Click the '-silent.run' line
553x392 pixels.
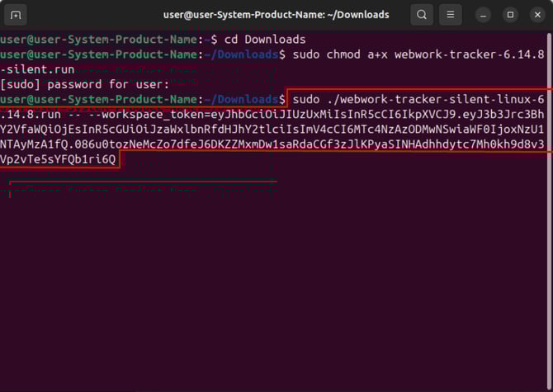pos(37,69)
